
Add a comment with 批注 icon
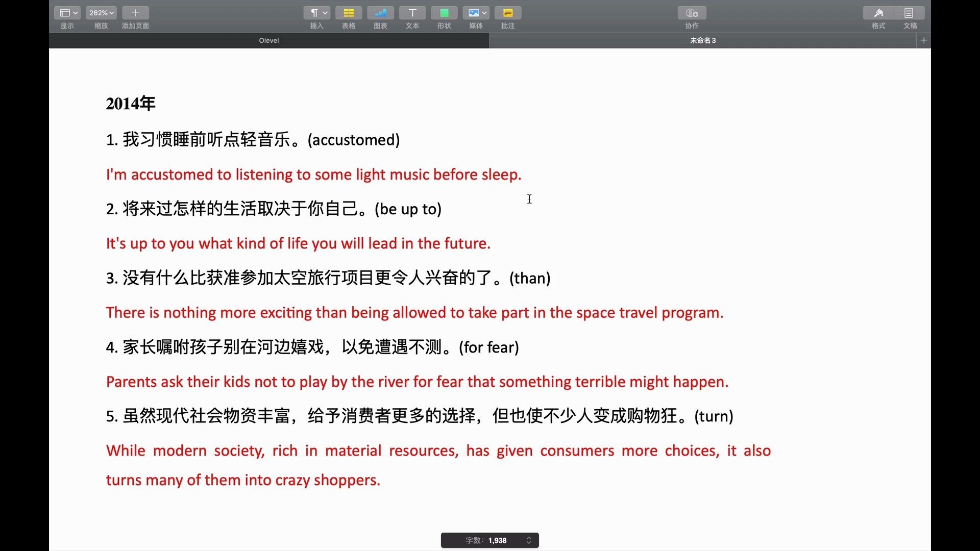point(508,13)
